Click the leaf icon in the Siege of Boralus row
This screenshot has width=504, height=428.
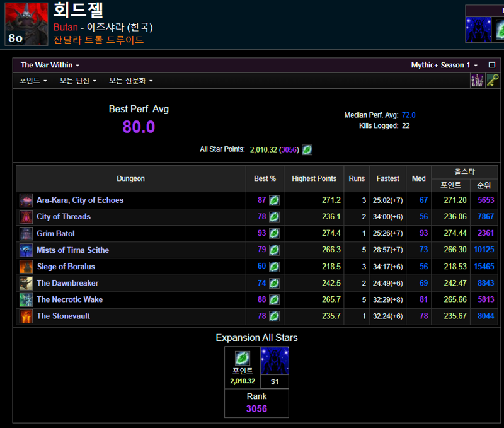tap(274, 267)
